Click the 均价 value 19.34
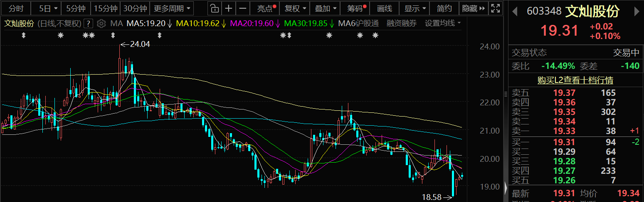 coord(628,193)
